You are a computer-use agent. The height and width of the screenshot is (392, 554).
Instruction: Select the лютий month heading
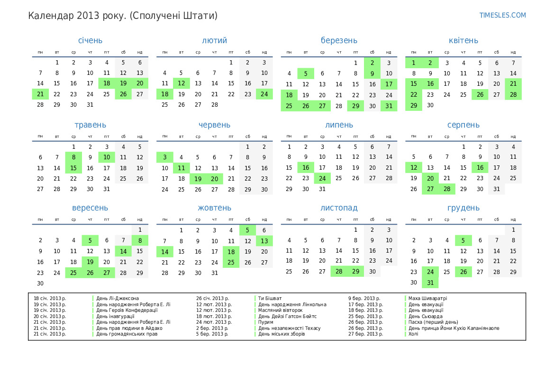[x=214, y=40]
